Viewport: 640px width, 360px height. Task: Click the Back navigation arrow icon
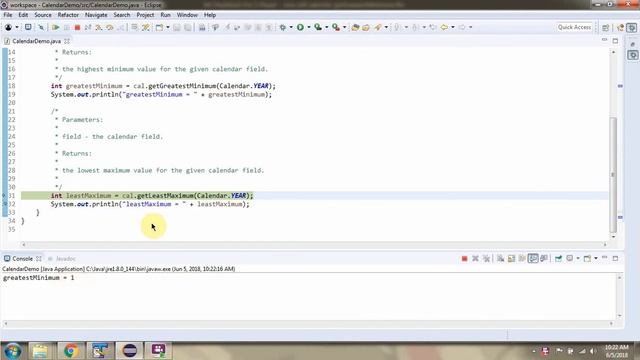(444, 27)
